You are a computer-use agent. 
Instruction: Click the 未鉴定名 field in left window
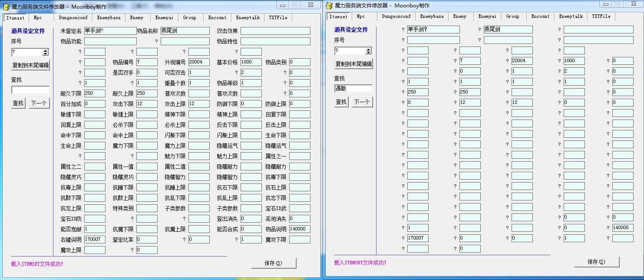(x=110, y=31)
